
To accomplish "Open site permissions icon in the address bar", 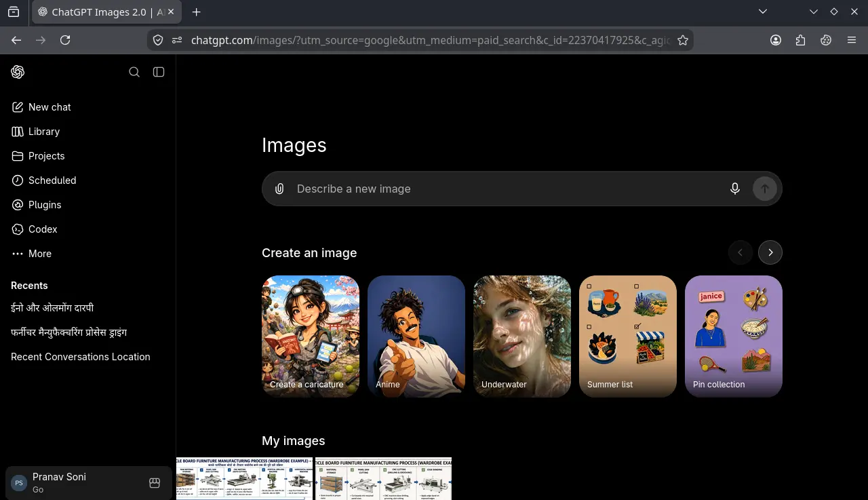I will click(x=177, y=40).
